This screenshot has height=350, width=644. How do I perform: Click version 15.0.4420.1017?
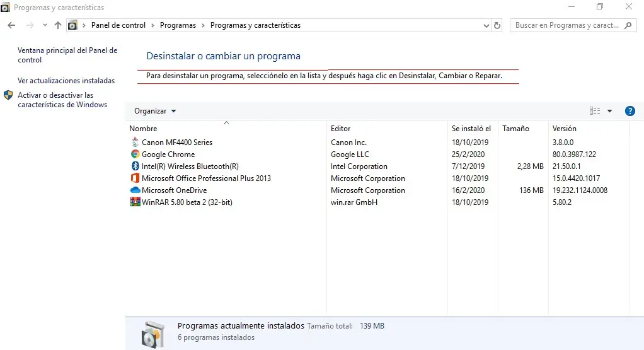[576, 178]
